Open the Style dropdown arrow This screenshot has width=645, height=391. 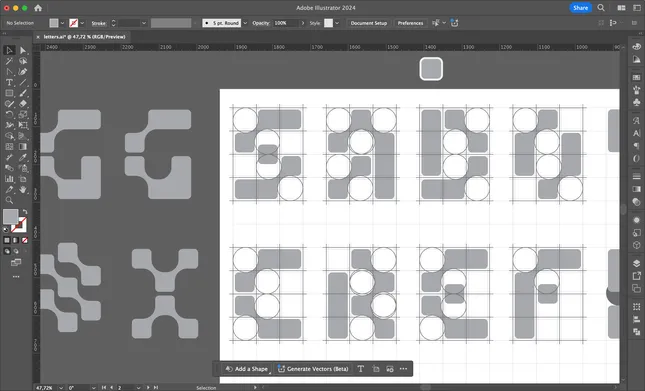pos(337,23)
